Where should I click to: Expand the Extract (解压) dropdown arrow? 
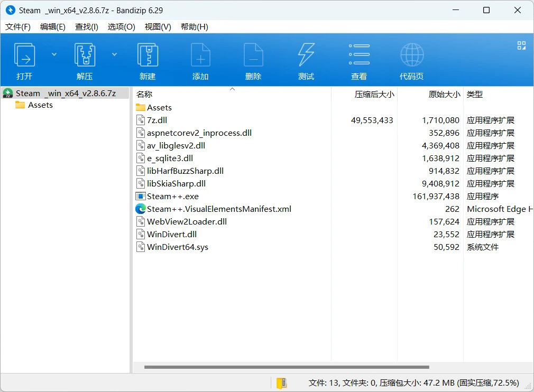(114, 54)
